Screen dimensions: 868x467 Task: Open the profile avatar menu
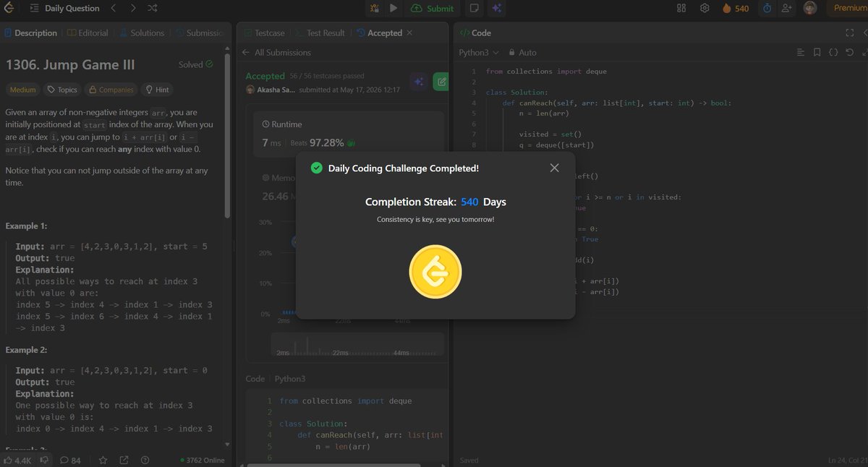pos(810,8)
